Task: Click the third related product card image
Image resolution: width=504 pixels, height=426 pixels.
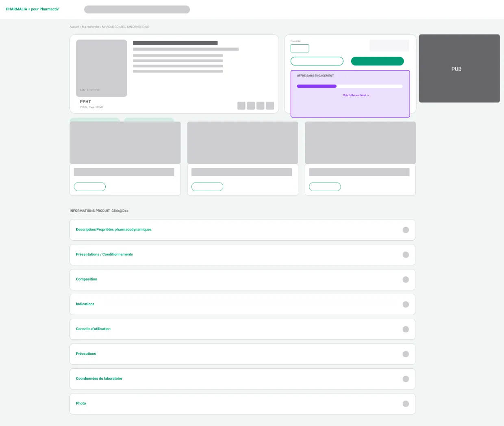Action: click(361, 143)
